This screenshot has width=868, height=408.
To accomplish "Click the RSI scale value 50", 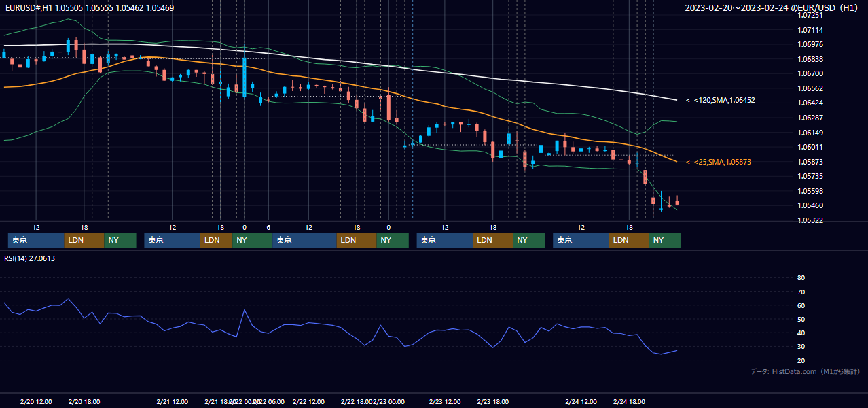I will (x=801, y=319).
